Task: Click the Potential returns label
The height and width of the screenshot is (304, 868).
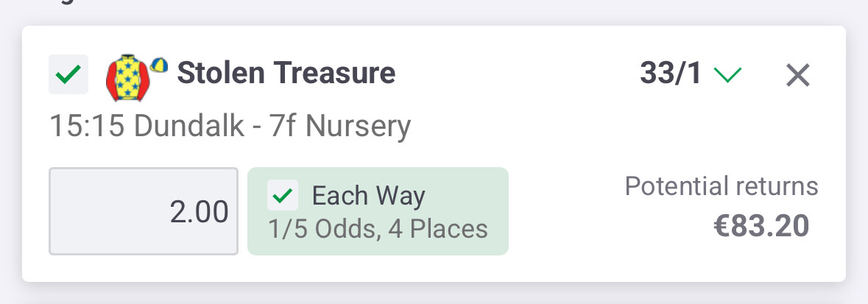Action: [721, 186]
